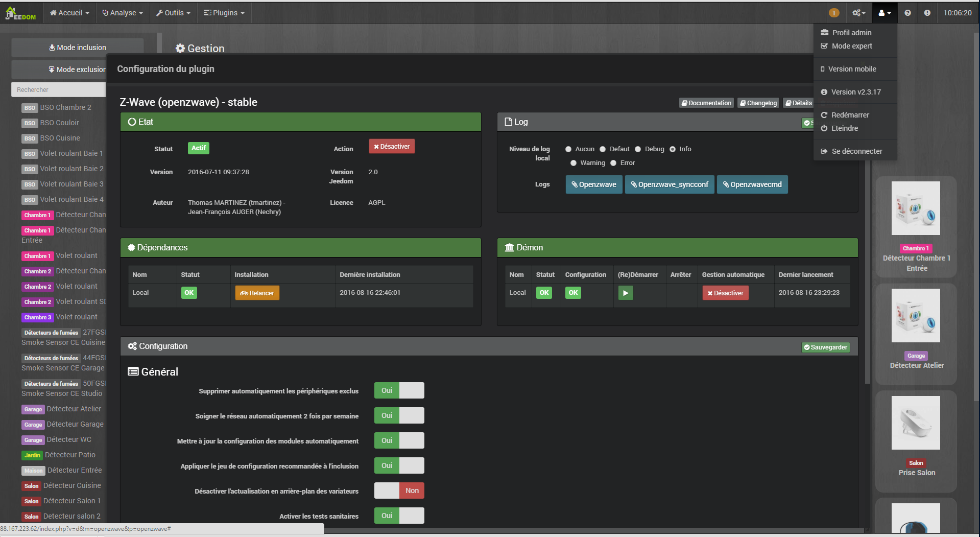Open the Analyse dropdown menu
This screenshot has height=537, width=980.
pos(123,13)
